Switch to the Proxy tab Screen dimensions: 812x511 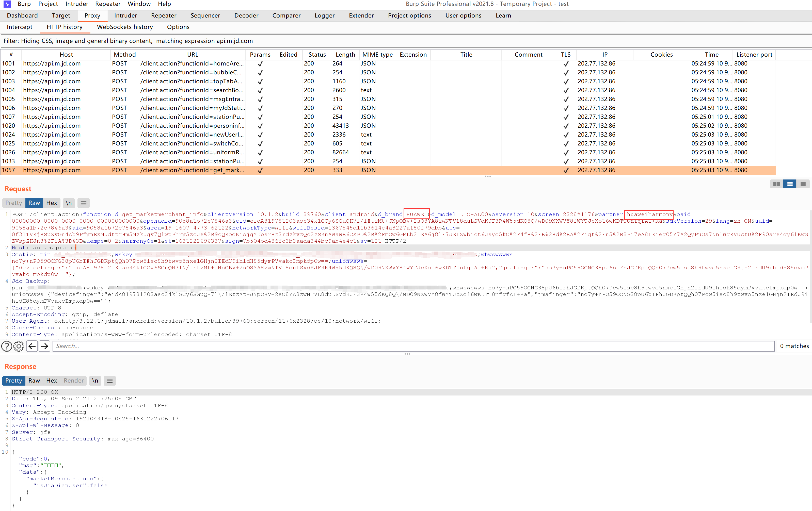pyautogui.click(x=92, y=15)
